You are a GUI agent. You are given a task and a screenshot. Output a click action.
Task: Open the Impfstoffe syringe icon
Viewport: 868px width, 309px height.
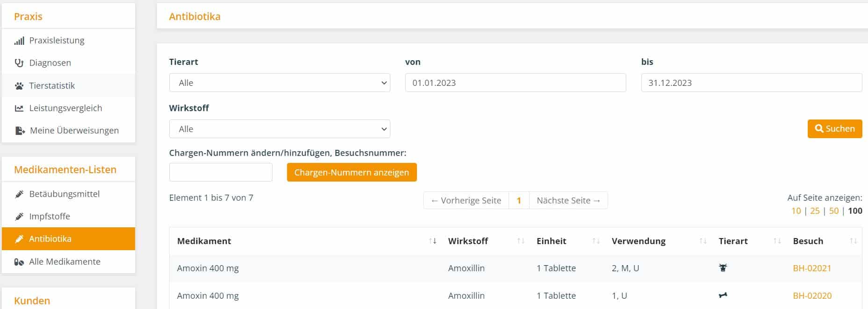click(x=19, y=217)
